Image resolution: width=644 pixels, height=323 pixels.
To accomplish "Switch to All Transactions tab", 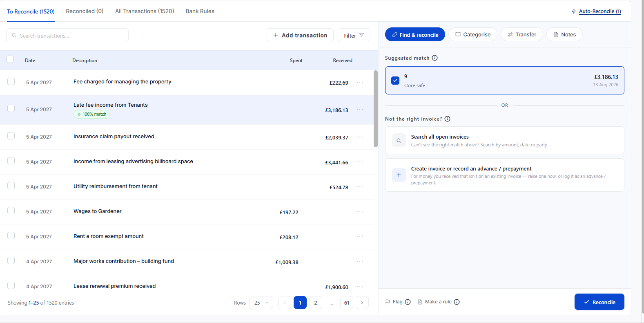I will (145, 11).
